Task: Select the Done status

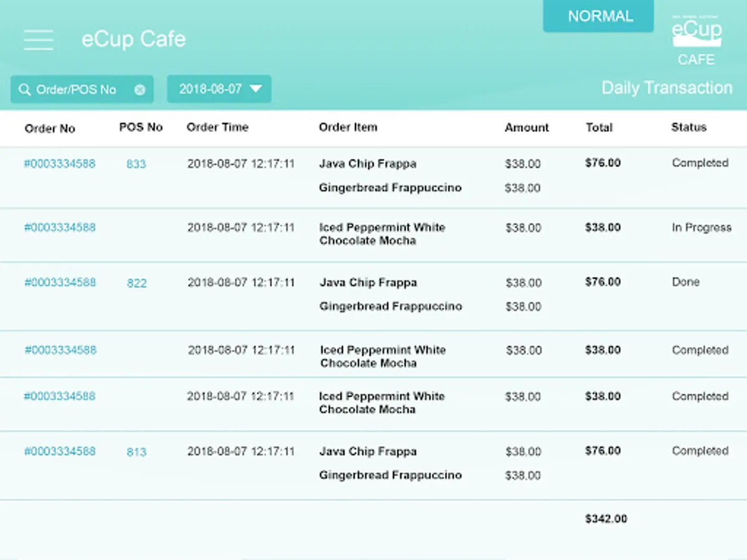Action: point(685,282)
